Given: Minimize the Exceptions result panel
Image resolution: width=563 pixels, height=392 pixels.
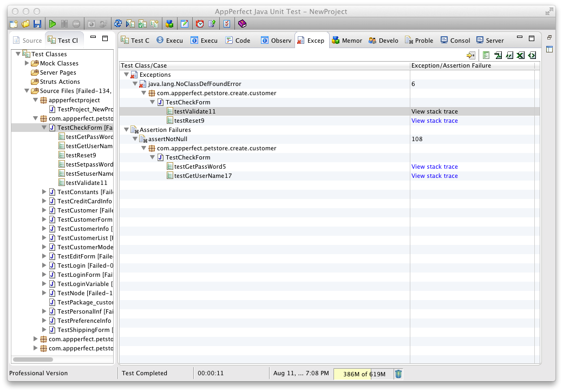Looking at the screenshot, I should 520,37.
